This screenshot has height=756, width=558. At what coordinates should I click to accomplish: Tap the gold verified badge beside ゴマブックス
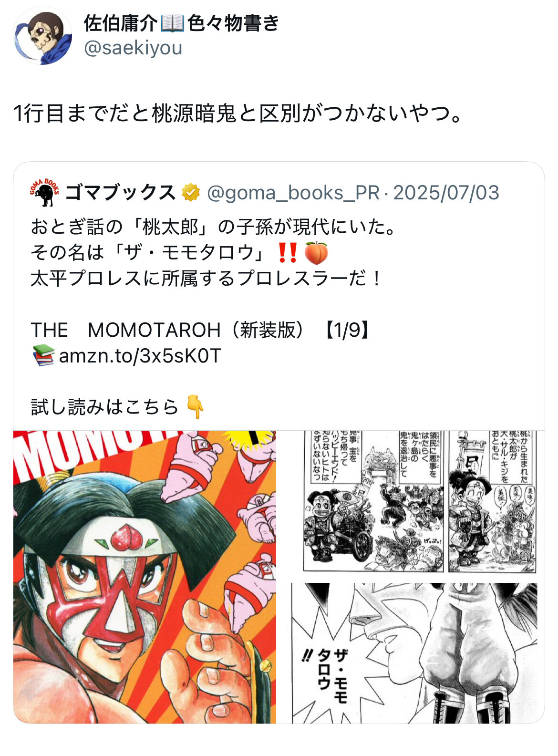point(191,193)
